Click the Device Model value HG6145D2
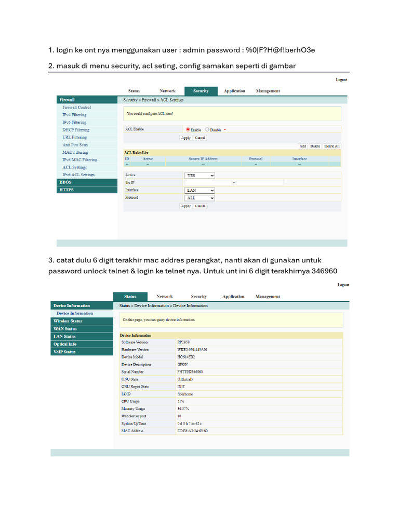 (186, 357)
